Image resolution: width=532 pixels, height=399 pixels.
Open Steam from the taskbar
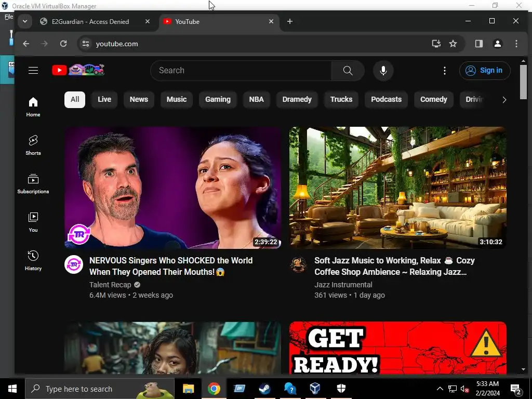264,389
